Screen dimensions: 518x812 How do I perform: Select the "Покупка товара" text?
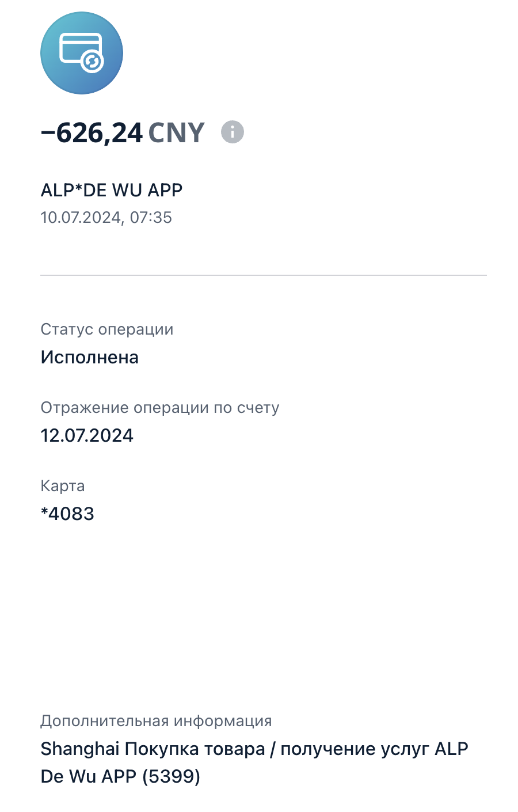195,749
